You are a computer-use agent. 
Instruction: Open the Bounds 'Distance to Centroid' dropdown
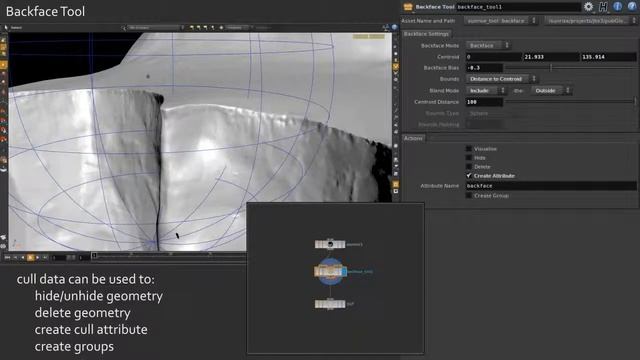pyautogui.click(x=501, y=79)
